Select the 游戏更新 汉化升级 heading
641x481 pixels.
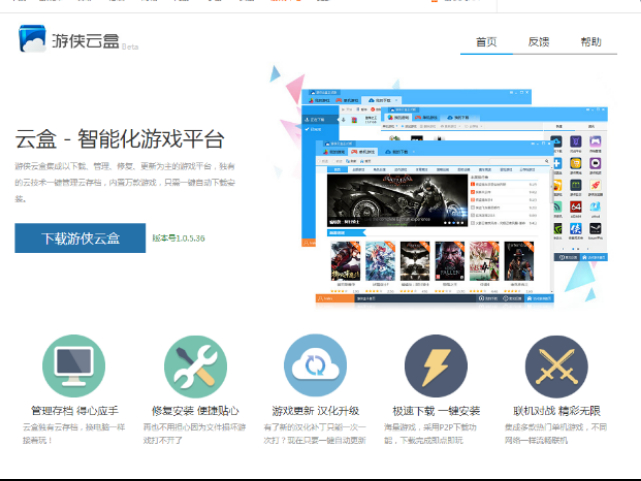pyautogui.click(x=315, y=411)
